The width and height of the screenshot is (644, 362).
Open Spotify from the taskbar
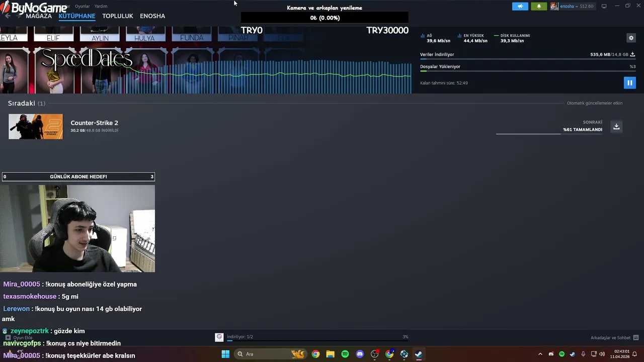tap(345, 354)
